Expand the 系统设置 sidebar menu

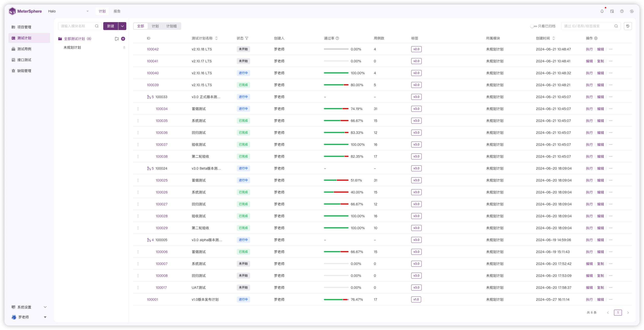[29, 307]
